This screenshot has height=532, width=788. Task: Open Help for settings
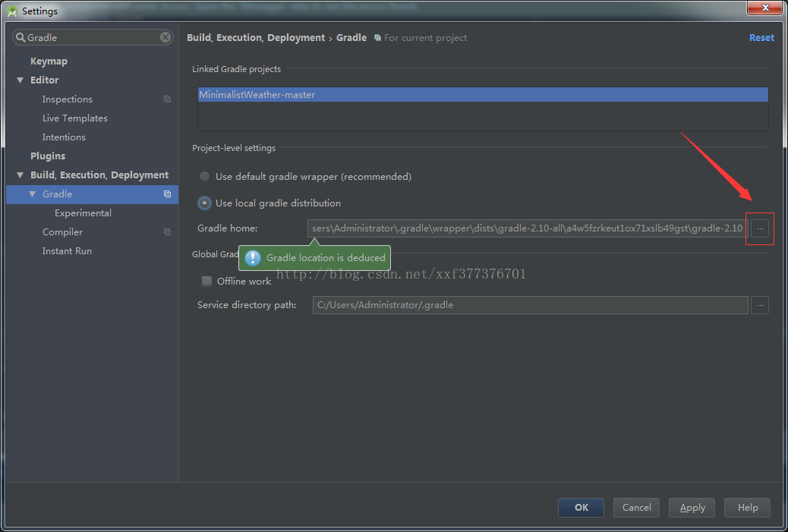(x=747, y=508)
